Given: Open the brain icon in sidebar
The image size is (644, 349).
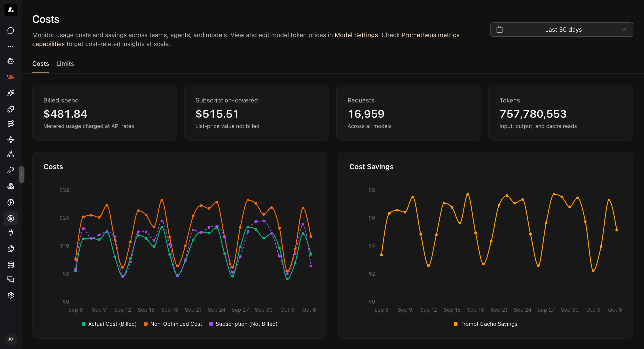Looking at the screenshot, I should click(11, 202).
